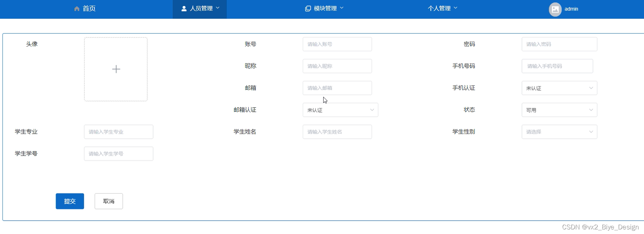Focus the 学生专业 input field
Viewport: 644px width, 234px height.
coord(119,132)
